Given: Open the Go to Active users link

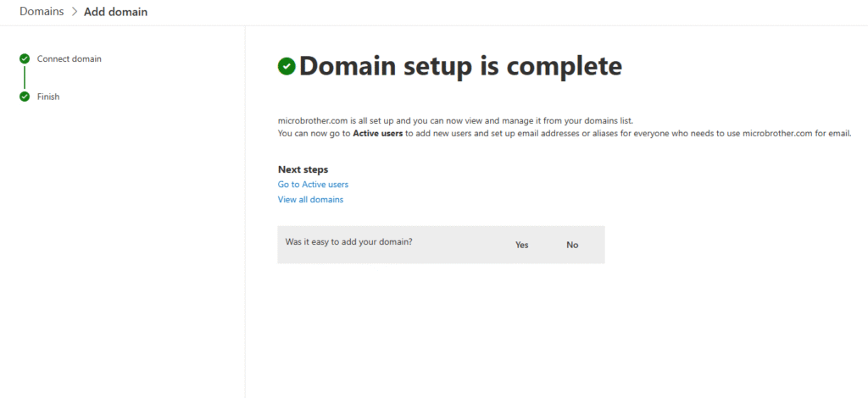Looking at the screenshot, I should click(x=313, y=184).
